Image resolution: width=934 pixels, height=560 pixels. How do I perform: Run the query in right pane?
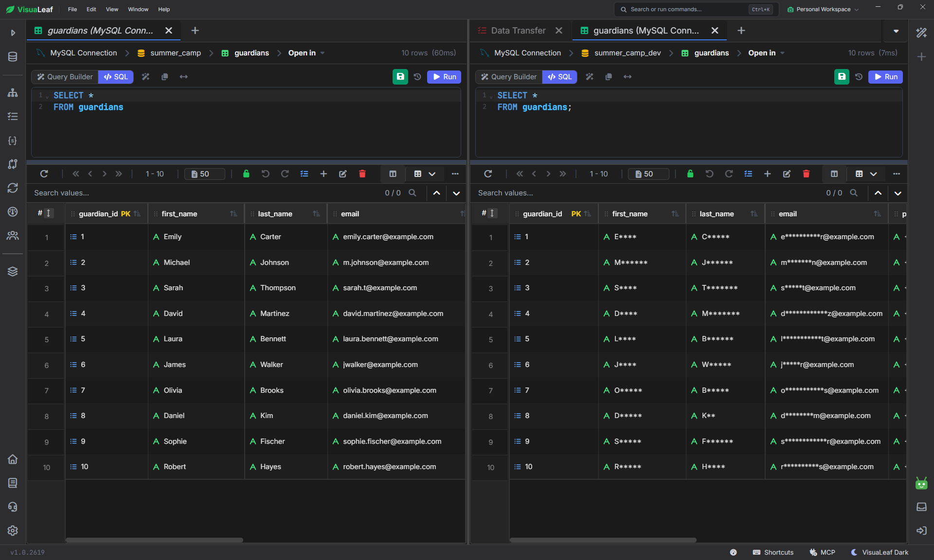pyautogui.click(x=885, y=77)
